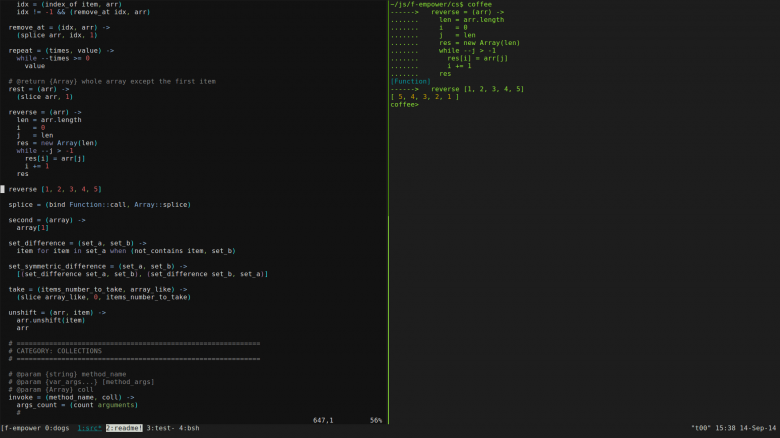Image resolution: width=780 pixels, height=438 pixels.
Task: Switch to tmux window 2:readme!
Action: pyautogui.click(x=124, y=428)
